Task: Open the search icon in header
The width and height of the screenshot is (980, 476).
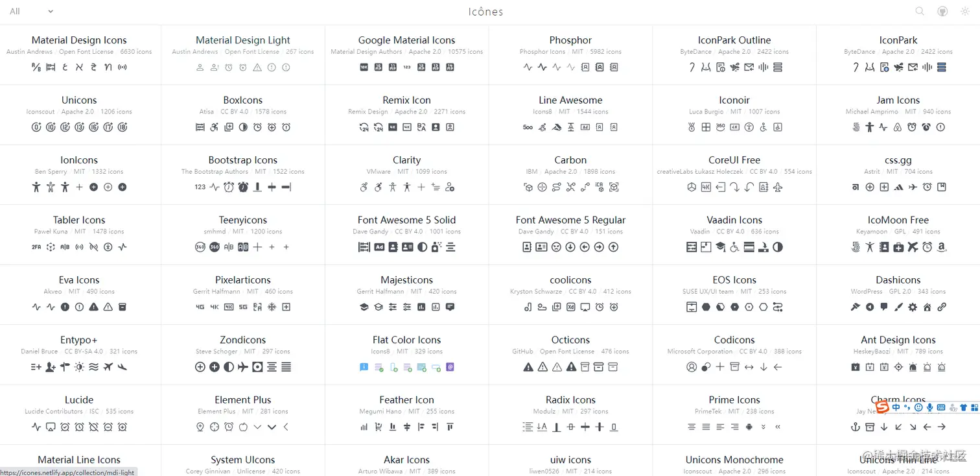Action: tap(920, 11)
